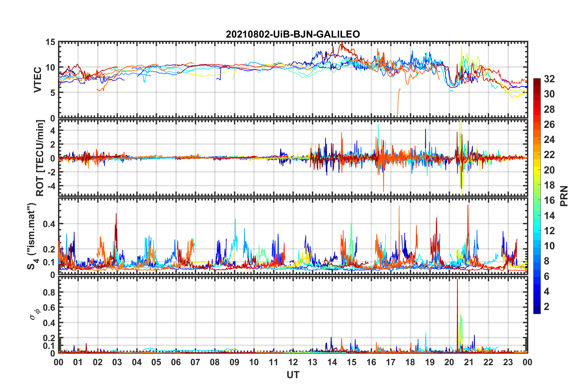The height and width of the screenshot is (392, 586).
Task: Click the tall dark red sigma phi spike
Action: pyautogui.click(x=458, y=316)
